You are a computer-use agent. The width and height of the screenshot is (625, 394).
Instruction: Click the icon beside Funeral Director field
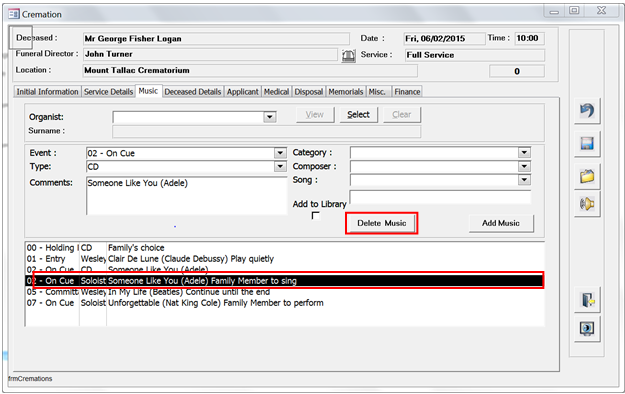[348, 55]
